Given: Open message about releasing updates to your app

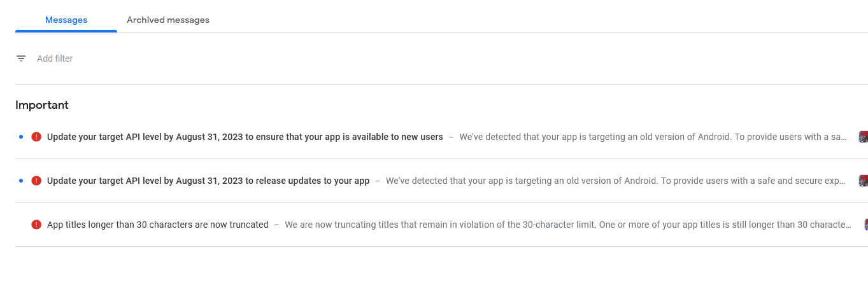Looking at the screenshot, I should [x=208, y=181].
